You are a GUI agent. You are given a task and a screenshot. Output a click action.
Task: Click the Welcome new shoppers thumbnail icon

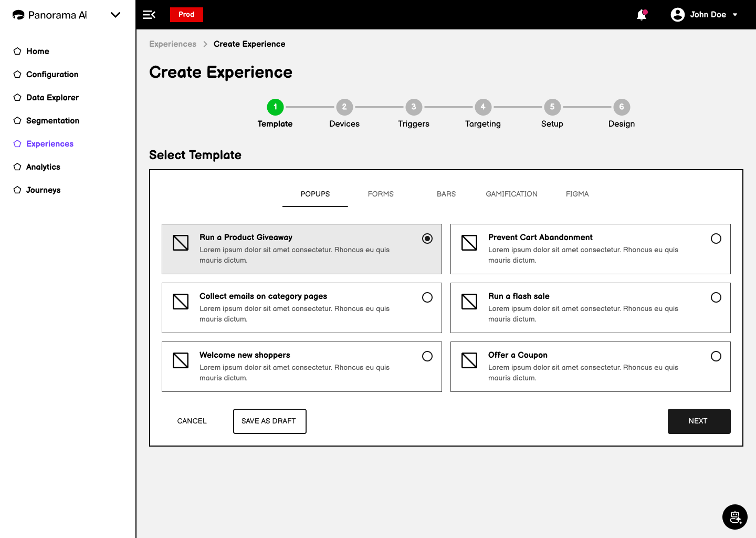181,360
